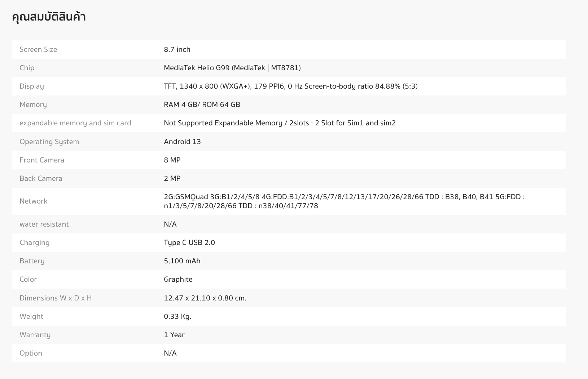The image size is (588, 379).
Task: Click the Thai product specifications heading
Action: (x=49, y=17)
